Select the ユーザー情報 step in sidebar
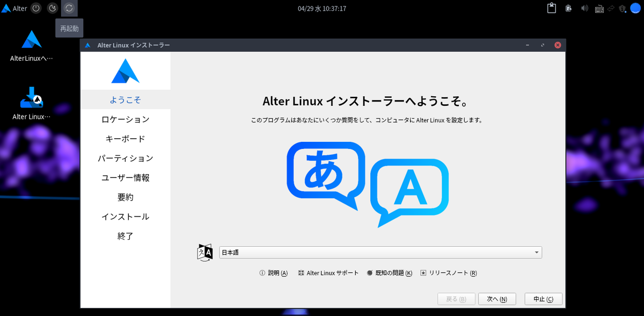Viewport: 644px width, 316px height. pos(125,178)
